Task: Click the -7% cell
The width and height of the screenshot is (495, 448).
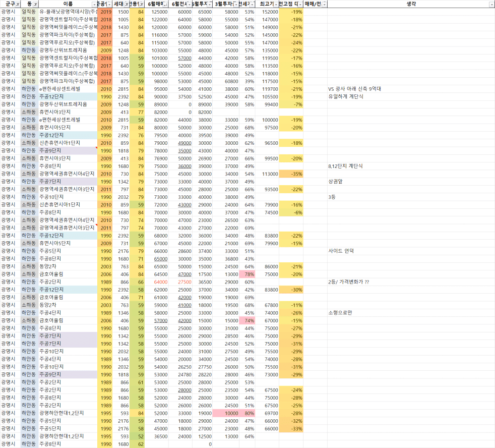Action: coord(291,104)
